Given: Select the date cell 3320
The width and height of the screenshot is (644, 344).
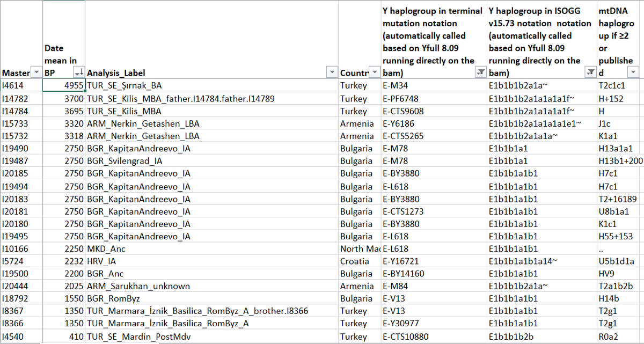Looking at the screenshot, I should coord(64,123).
